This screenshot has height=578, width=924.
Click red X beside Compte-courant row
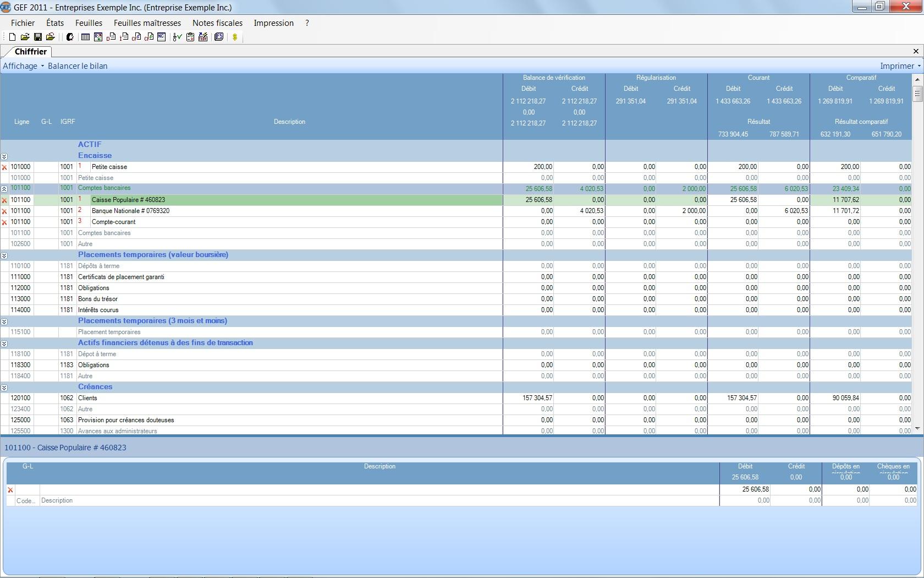pyautogui.click(x=4, y=222)
